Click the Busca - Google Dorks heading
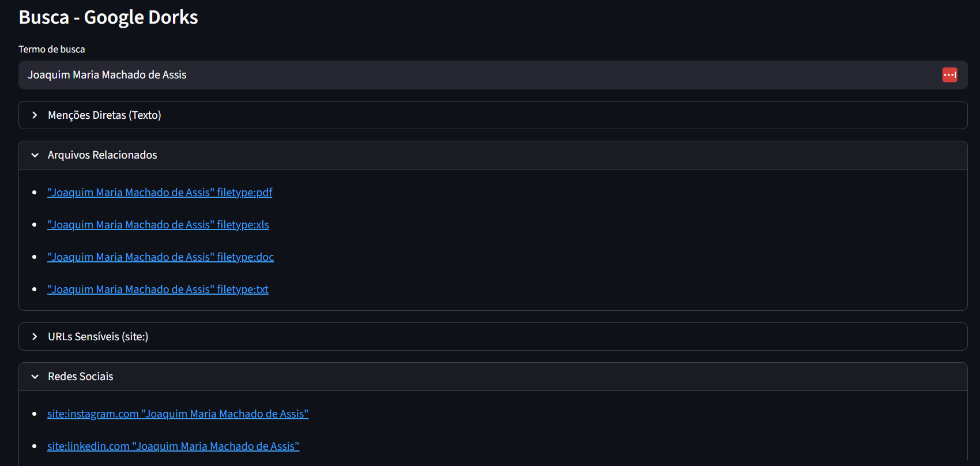The width and height of the screenshot is (980, 466). point(108,17)
